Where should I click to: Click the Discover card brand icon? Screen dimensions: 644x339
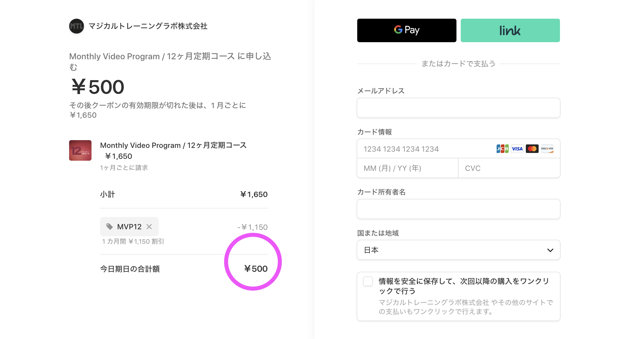tap(547, 149)
